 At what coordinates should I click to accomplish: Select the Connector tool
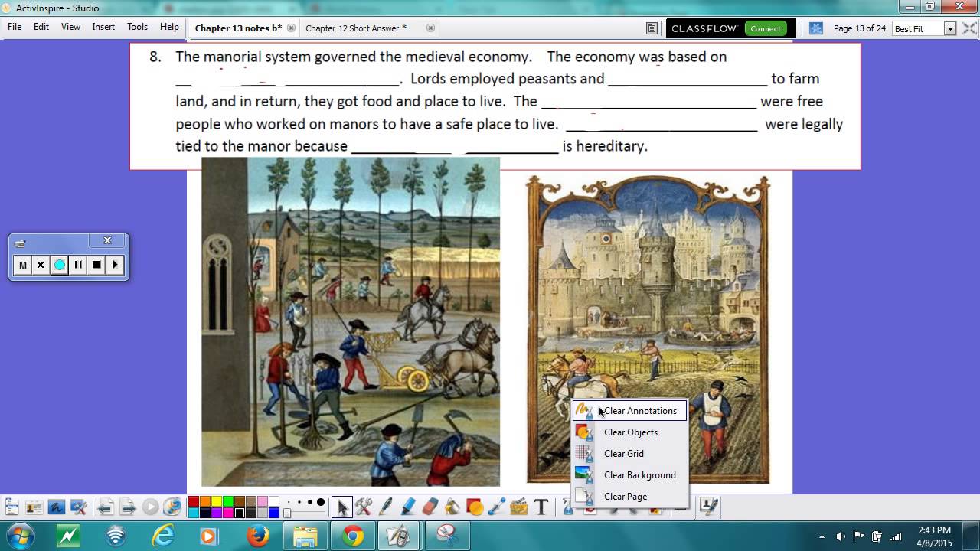496,507
